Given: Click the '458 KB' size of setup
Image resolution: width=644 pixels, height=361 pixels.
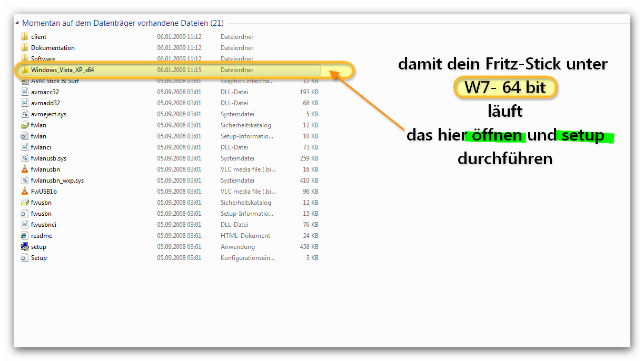Looking at the screenshot, I should click(x=309, y=247).
